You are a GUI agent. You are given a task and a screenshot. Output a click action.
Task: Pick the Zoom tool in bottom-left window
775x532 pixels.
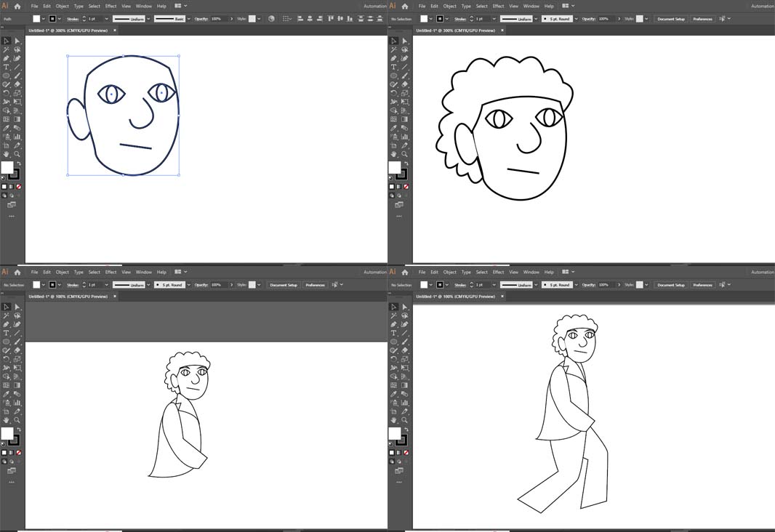17,420
